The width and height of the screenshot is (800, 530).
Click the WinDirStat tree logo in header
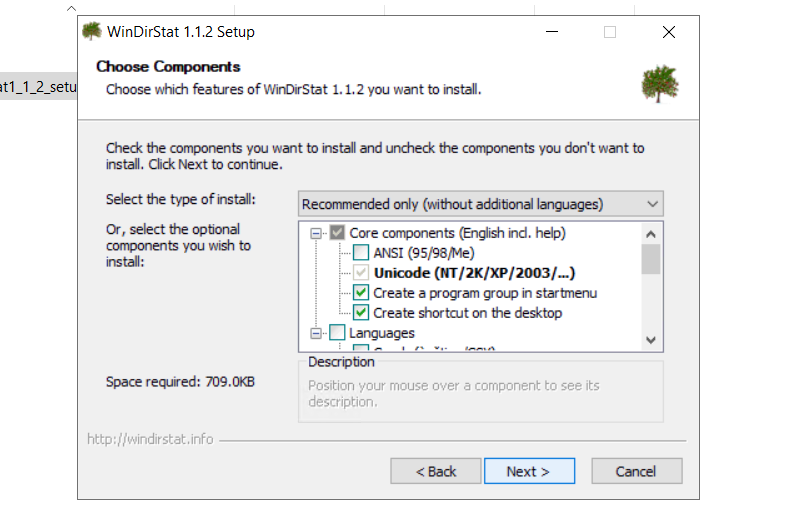[x=660, y=84]
